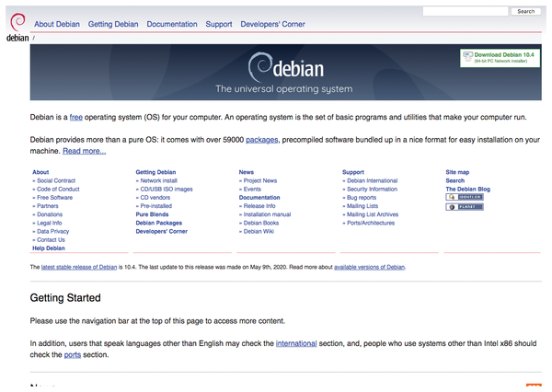Open the Help Debian link
This screenshot has width=552, height=392.
point(49,248)
